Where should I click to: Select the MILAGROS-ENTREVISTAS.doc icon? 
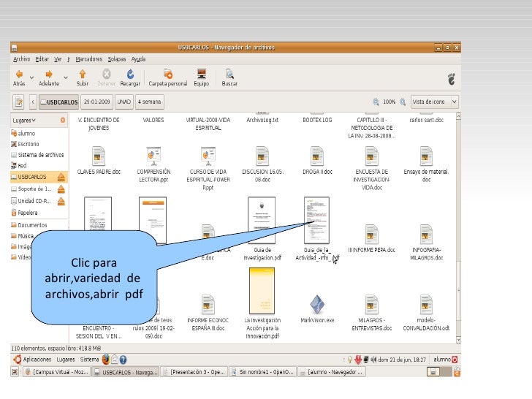coord(371,305)
